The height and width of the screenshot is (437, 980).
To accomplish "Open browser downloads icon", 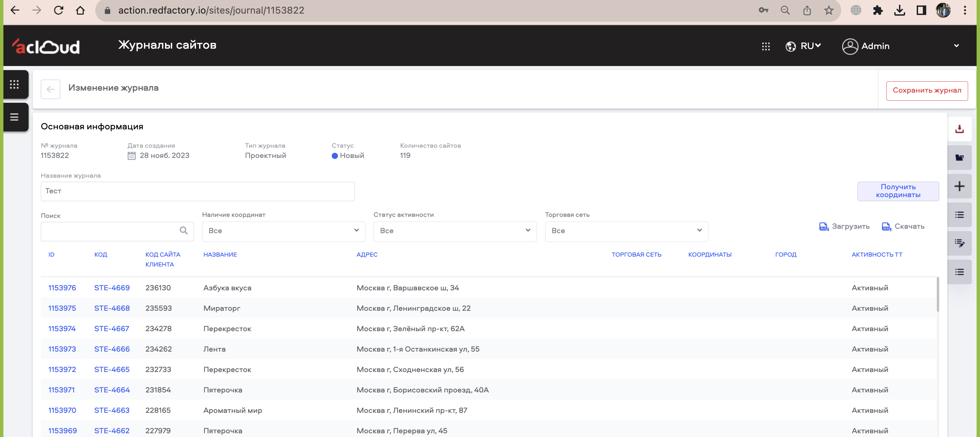I will 899,10.
